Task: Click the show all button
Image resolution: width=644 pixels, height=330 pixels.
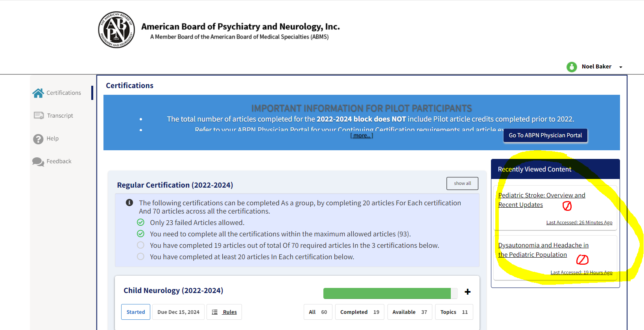Action: click(x=462, y=183)
